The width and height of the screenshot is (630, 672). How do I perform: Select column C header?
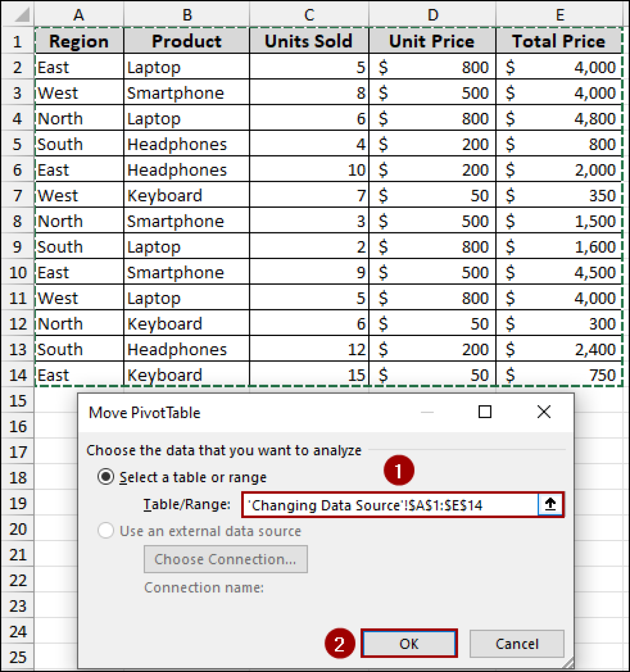(309, 15)
